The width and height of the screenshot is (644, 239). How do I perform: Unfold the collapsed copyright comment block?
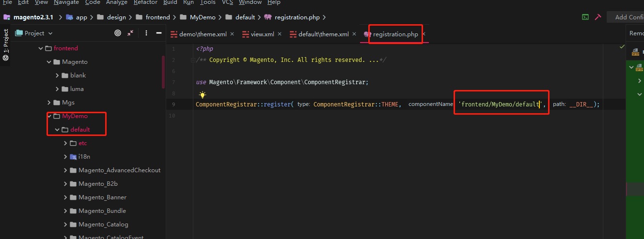click(x=193, y=60)
